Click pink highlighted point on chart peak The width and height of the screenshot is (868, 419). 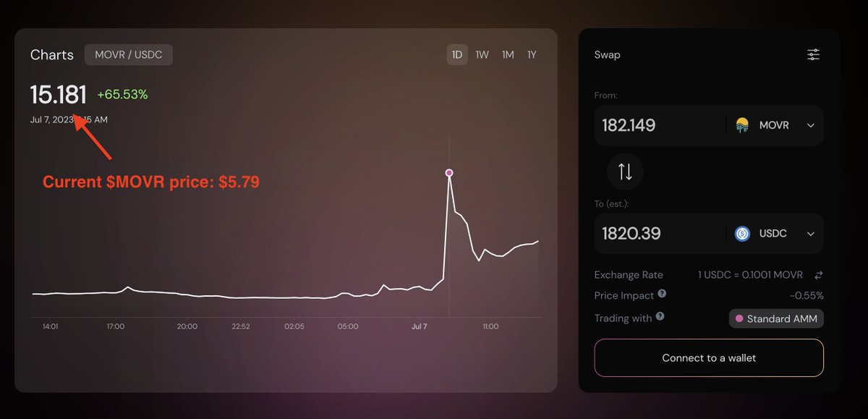point(449,173)
